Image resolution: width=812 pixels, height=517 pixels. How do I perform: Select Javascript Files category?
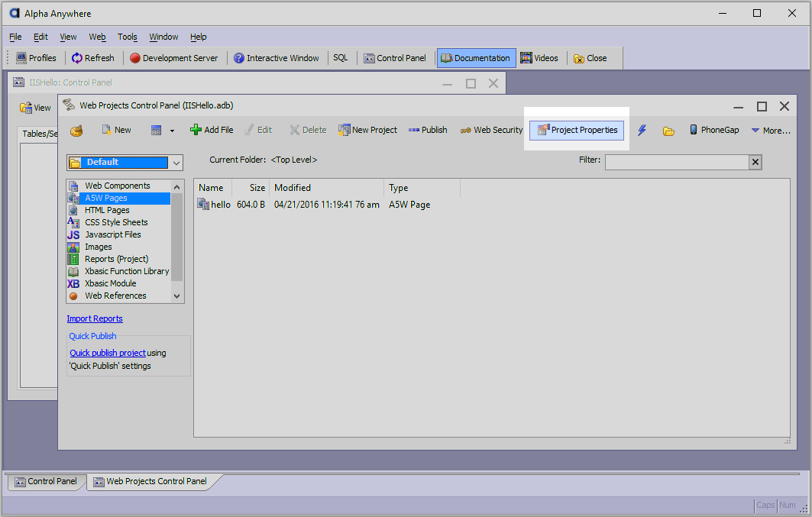118,234
